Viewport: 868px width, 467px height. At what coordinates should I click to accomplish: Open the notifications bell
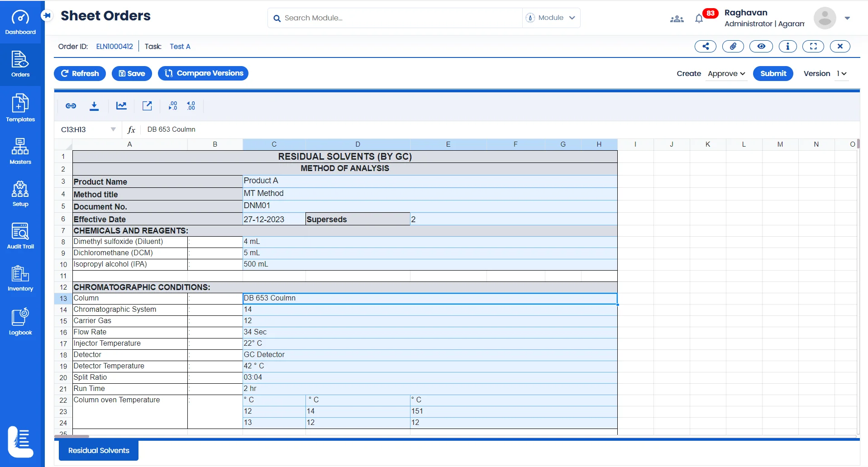(699, 19)
